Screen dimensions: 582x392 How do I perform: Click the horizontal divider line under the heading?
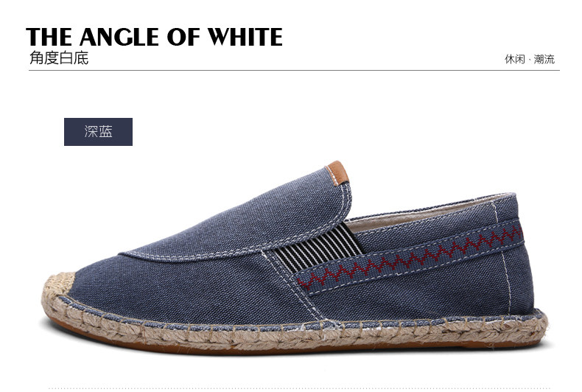[295, 70]
